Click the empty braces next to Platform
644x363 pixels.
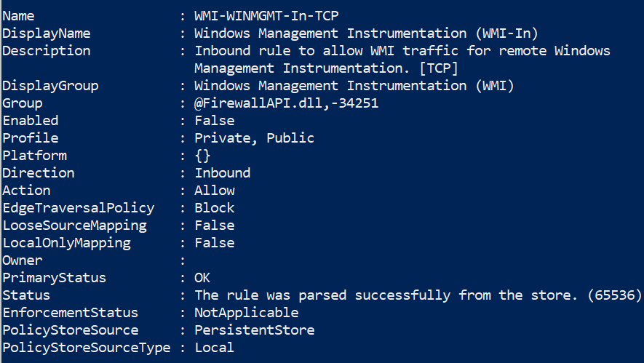tap(202, 155)
